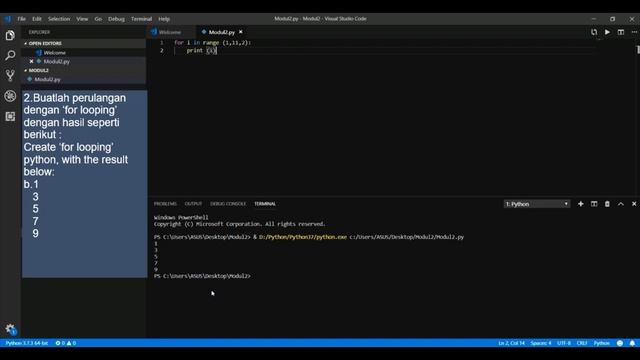The height and width of the screenshot is (360, 640).
Task: Open notifications bell in status bar
Action: click(x=632, y=343)
